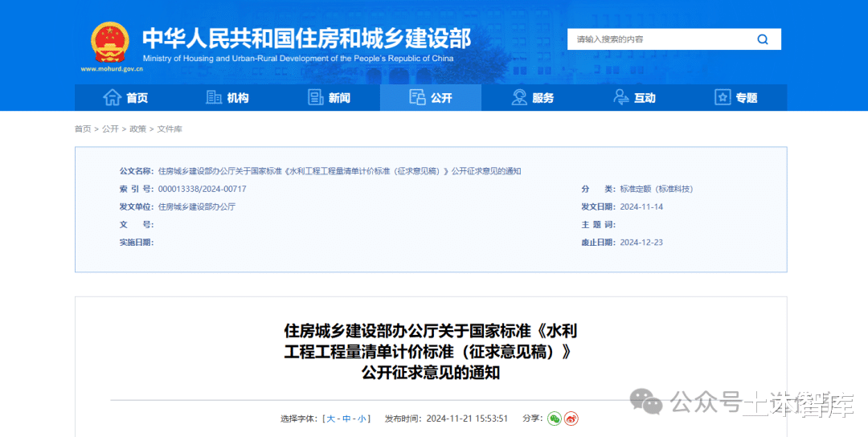
Task: Click the star icon beside 专题
Action: click(x=723, y=97)
